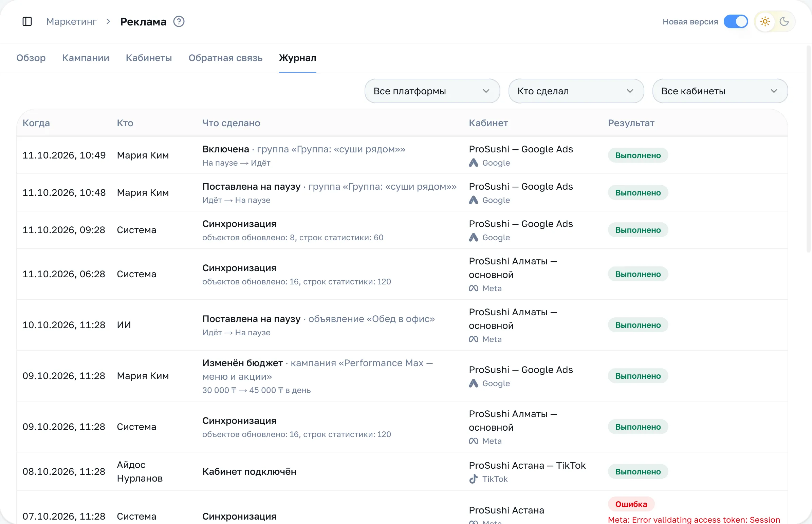Switch to dark theme moon icon

pos(784,21)
